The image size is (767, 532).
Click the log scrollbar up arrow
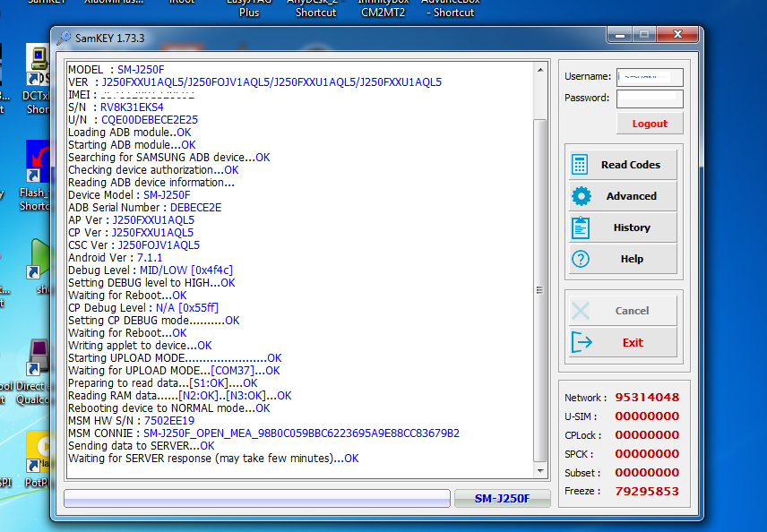[540, 70]
